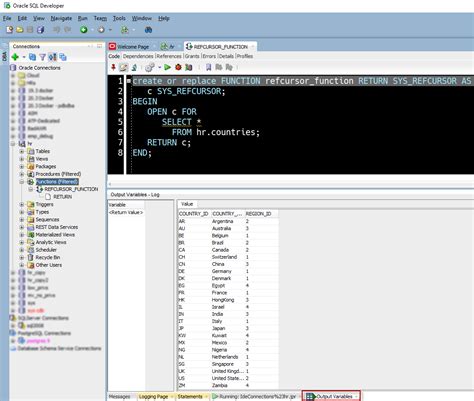Screen dimensions: 474x401
Task: Expand the Tables node under hr
Action: click(22, 151)
